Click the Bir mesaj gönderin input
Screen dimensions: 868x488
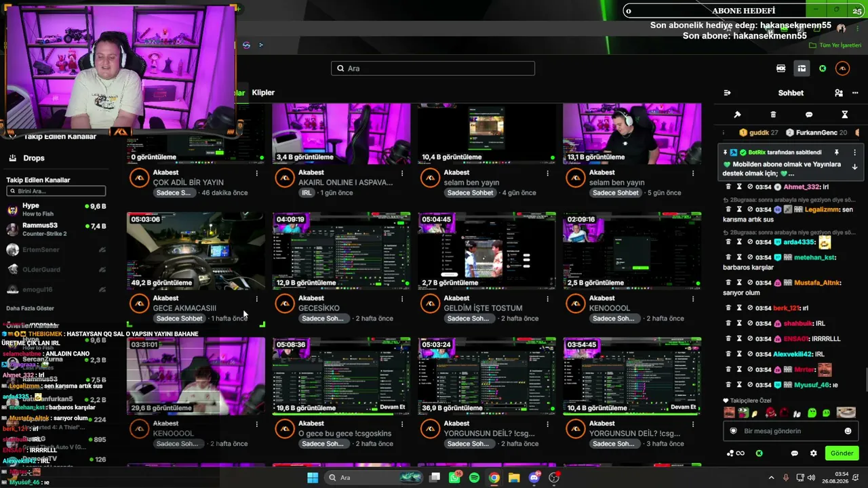(x=791, y=431)
